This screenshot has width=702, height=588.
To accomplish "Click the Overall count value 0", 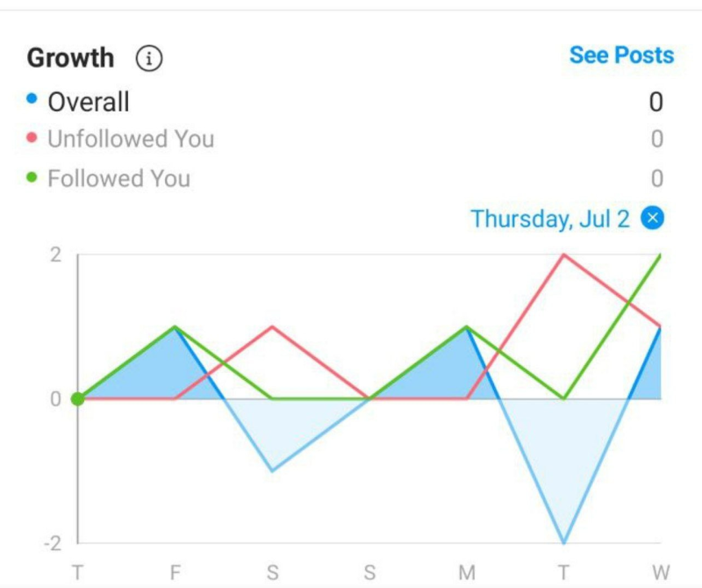I will [655, 102].
